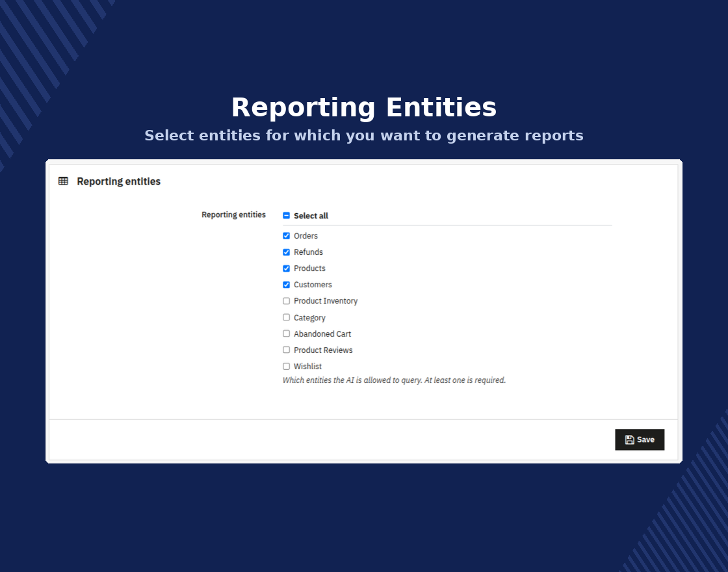728x572 pixels.
Task: Toggle the Select all checkbox
Action: tap(287, 215)
